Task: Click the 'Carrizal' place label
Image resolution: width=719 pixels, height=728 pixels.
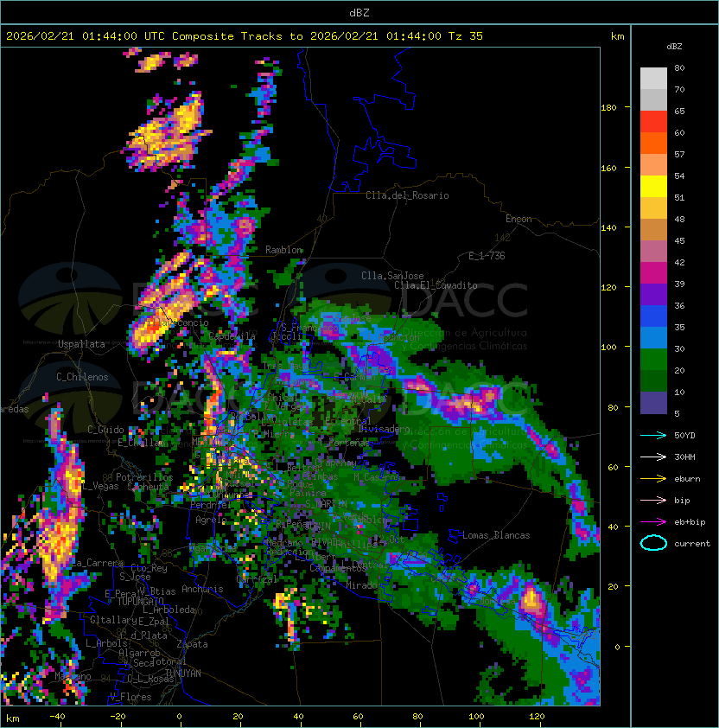Action: click(x=257, y=579)
